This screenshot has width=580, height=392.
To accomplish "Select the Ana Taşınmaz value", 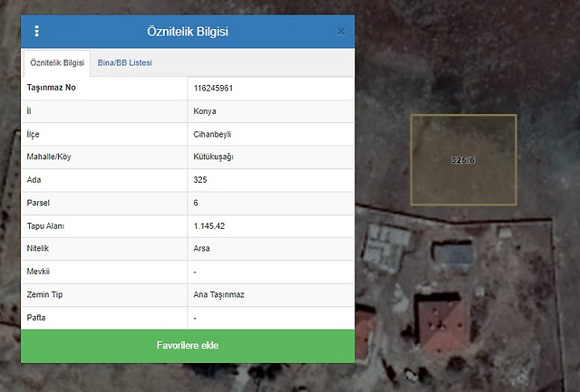I will (x=219, y=294).
